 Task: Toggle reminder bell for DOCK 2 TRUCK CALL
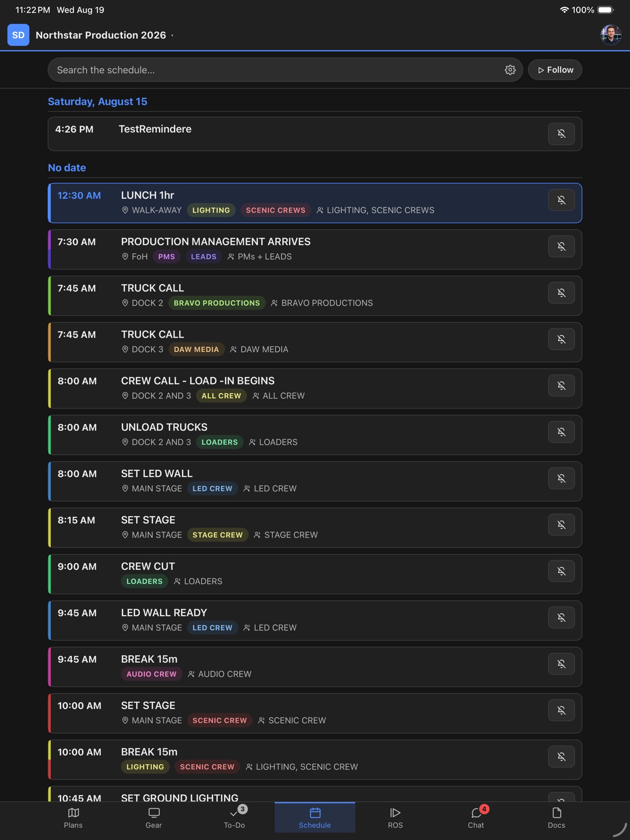pyautogui.click(x=561, y=293)
